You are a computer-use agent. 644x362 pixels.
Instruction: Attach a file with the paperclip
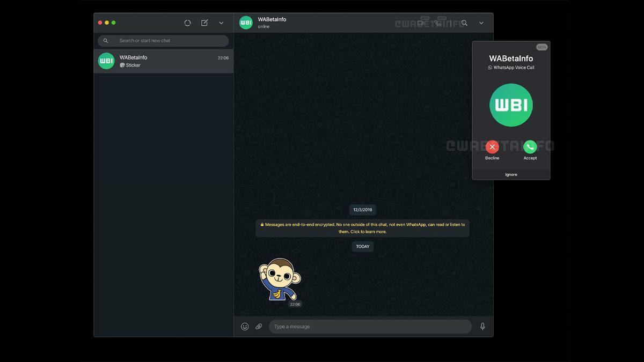[x=259, y=326]
